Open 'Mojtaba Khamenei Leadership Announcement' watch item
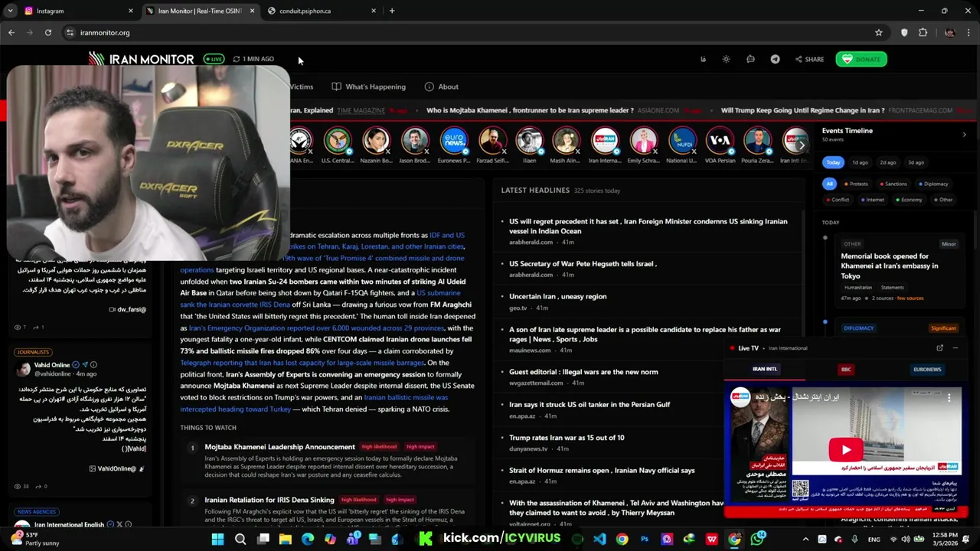The height and width of the screenshot is (551, 980). click(279, 447)
